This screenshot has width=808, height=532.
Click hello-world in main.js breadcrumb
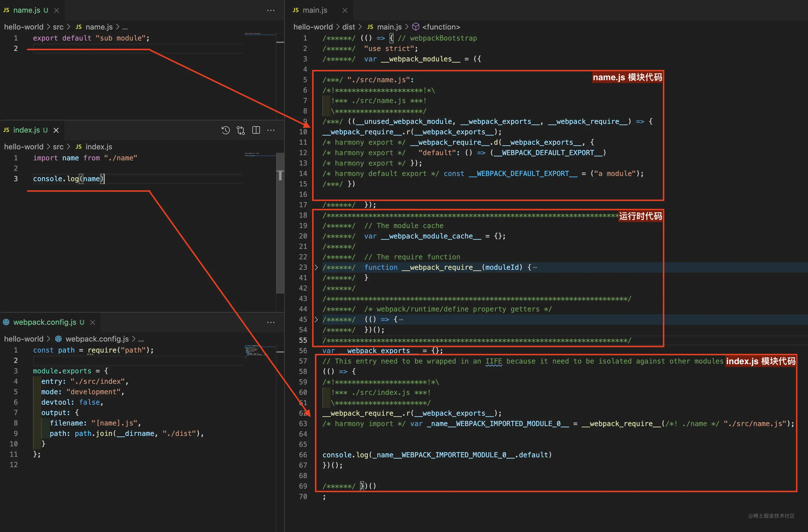(x=313, y=27)
